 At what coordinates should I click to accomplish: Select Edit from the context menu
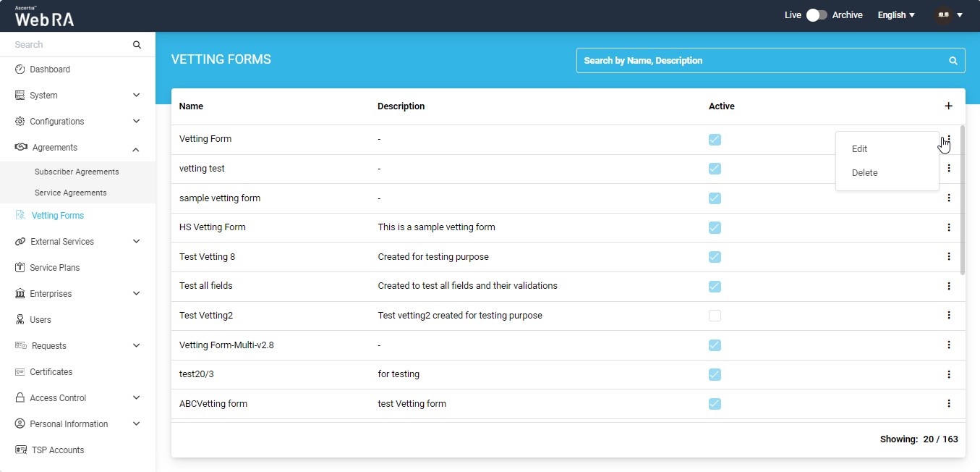pos(859,149)
